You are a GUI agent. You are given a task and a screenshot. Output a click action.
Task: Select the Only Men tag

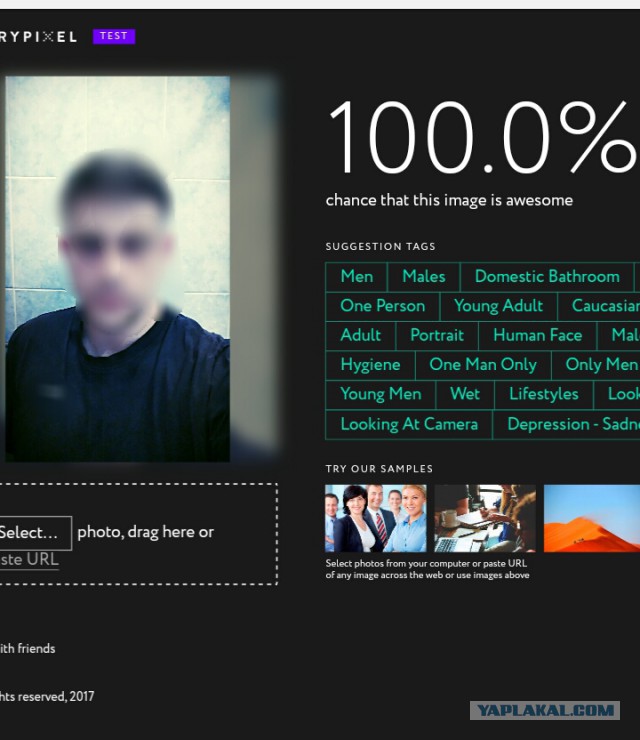point(596,365)
